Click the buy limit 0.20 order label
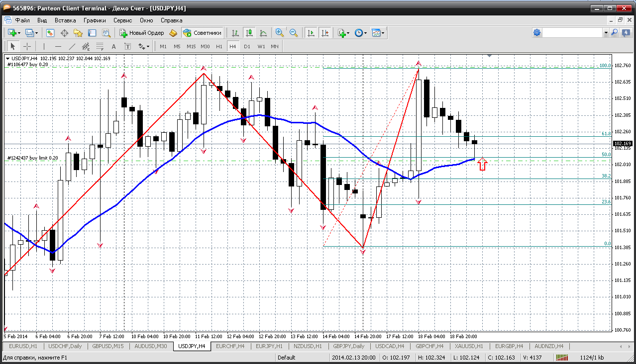The height and width of the screenshot is (364, 636). (32, 158)
